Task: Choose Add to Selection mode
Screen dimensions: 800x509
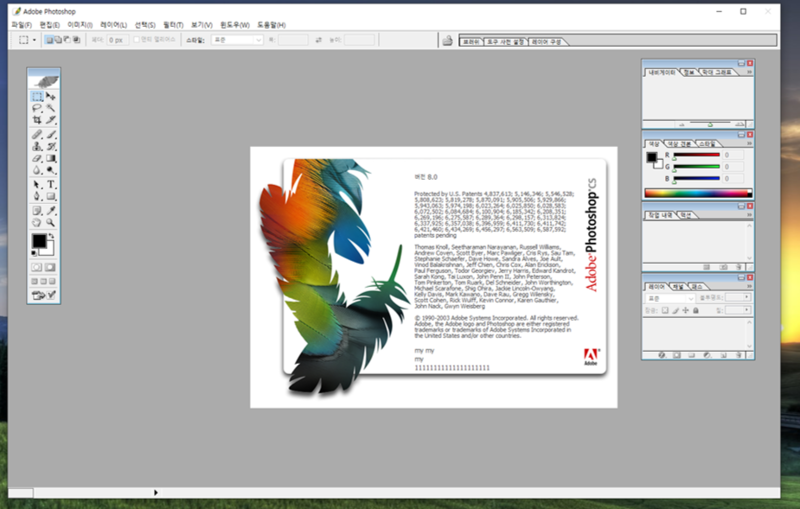Action: 58,40
